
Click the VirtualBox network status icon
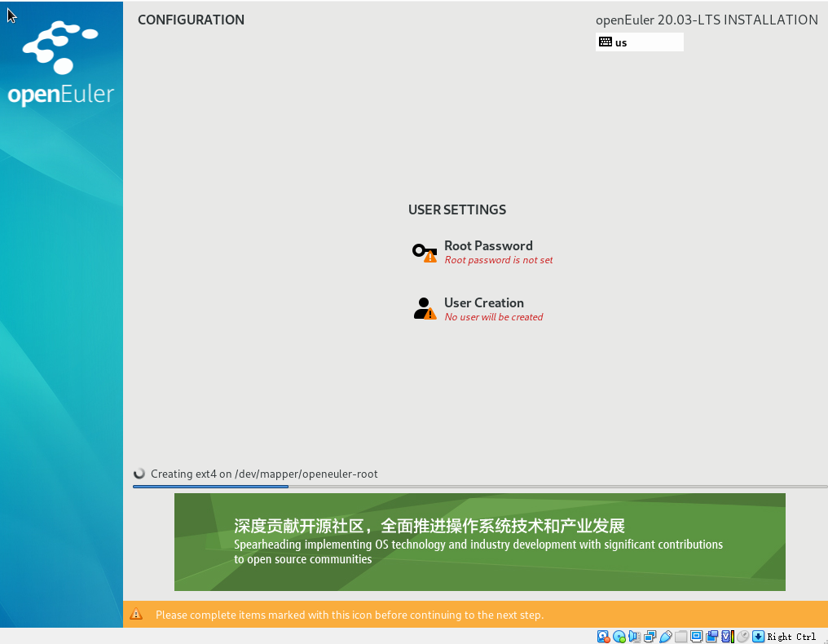[x=650, y=637]
